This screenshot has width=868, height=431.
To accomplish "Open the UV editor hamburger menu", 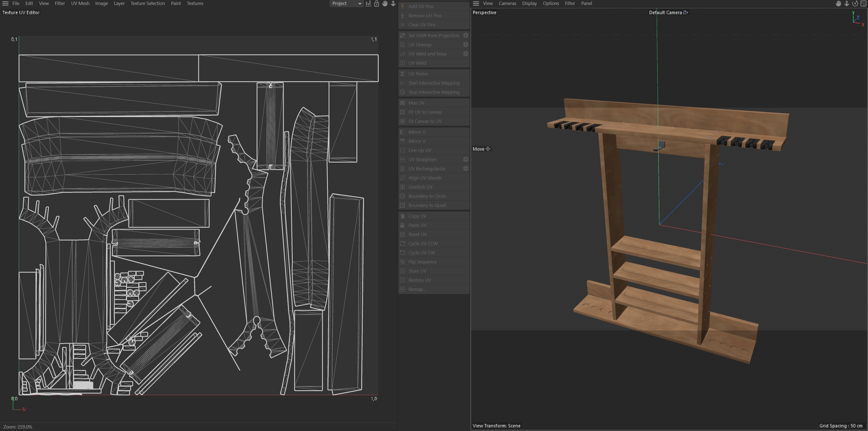I will point(5,3).
